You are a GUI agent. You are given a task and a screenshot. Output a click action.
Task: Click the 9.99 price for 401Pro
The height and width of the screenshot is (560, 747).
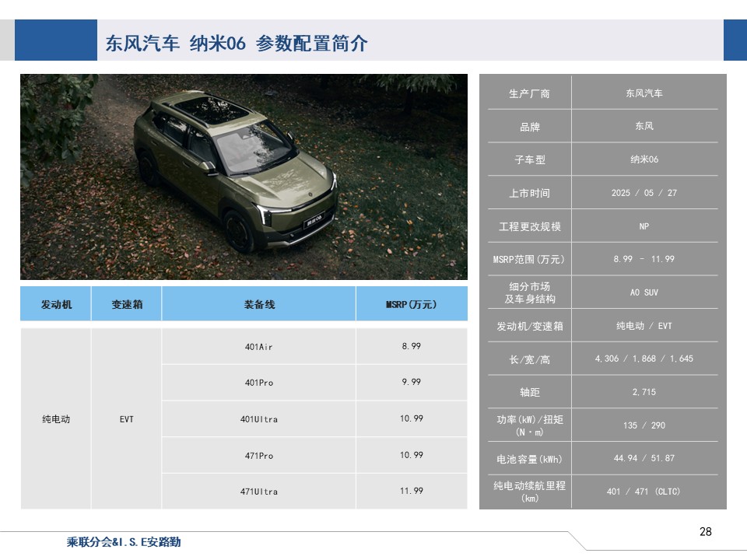[412, 382]
